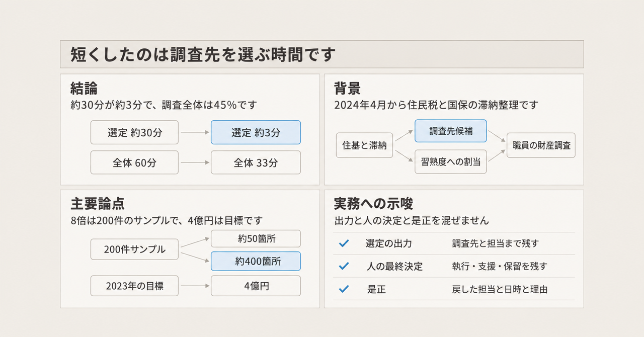Click the subtitle 8倍は200件のサンプルで、4億円は目標です
This screenshot has height=337, width=644.
tap(167, 220)
